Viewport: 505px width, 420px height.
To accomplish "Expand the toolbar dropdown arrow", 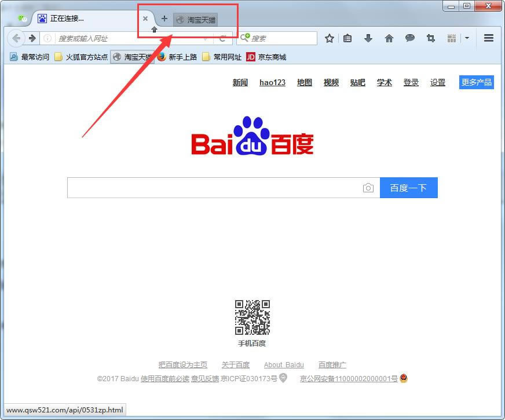I will point(467,38).
